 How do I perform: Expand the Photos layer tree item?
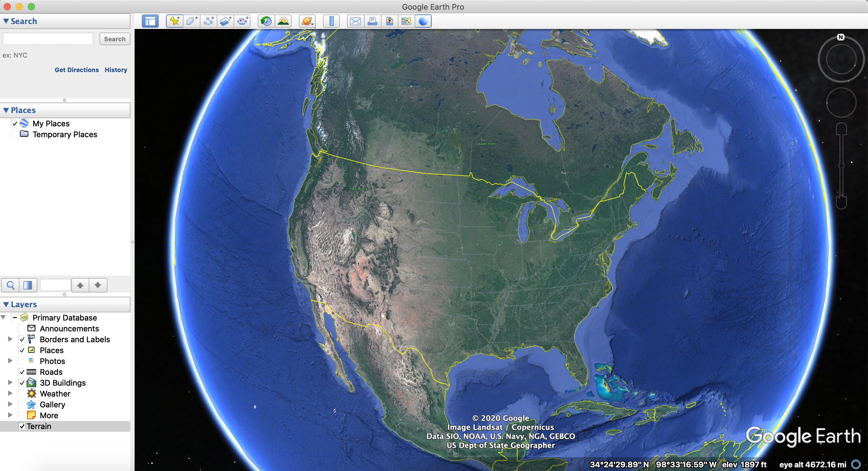point(10,361)
